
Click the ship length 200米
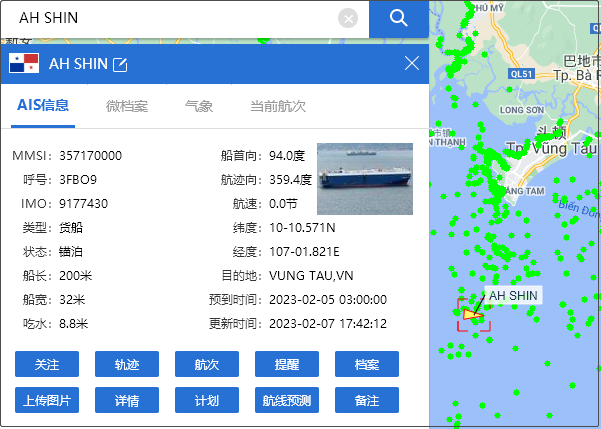[x=76, y=276]
